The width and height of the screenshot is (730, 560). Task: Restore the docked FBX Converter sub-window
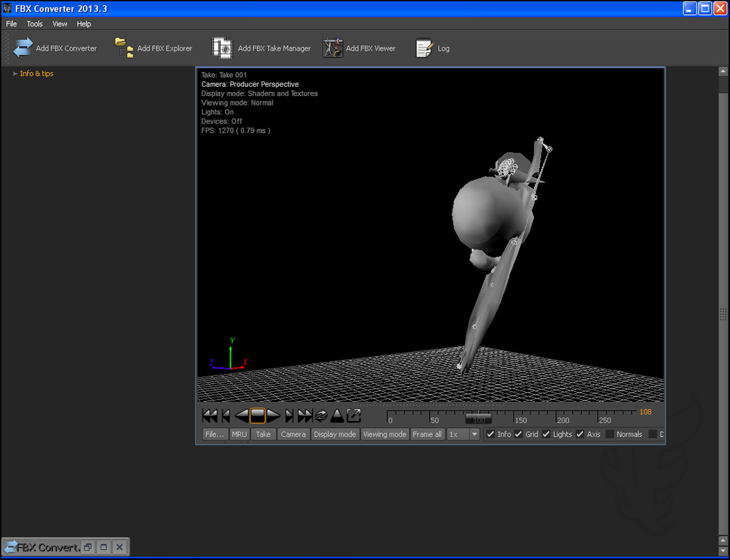pyautogui.click(x=88, y=547)
